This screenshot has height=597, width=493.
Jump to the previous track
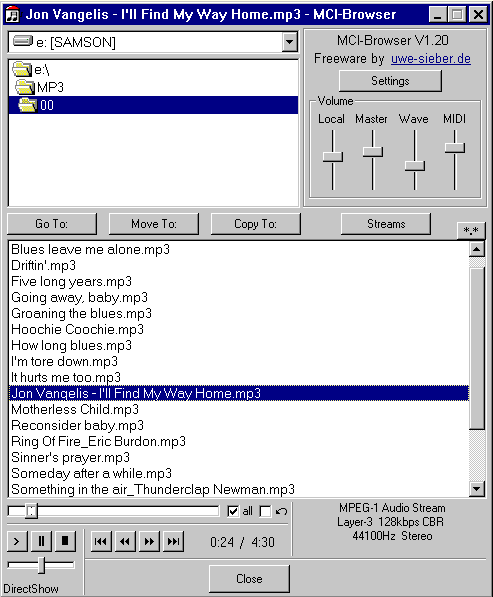coord(101,541)
